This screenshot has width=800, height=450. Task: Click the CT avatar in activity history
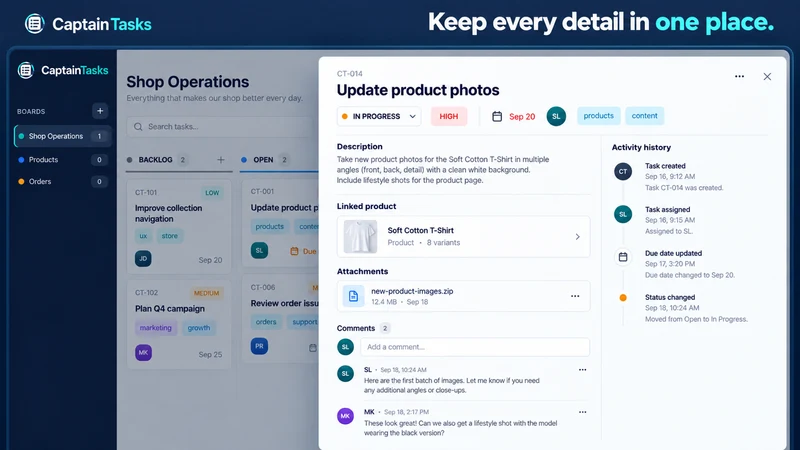coord(623,171)
